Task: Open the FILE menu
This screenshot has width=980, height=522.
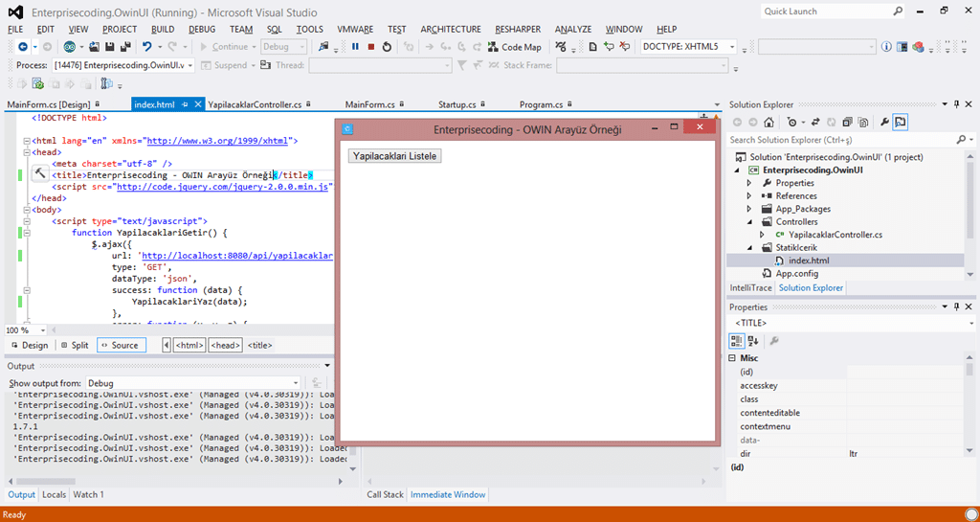Action: tap(15, 30)
